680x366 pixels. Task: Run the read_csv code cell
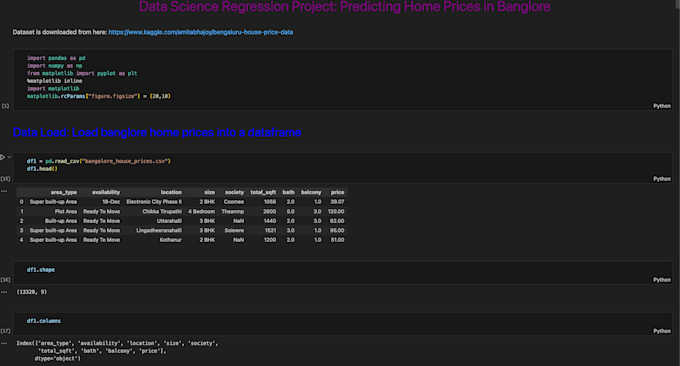(x=3, y=157)
